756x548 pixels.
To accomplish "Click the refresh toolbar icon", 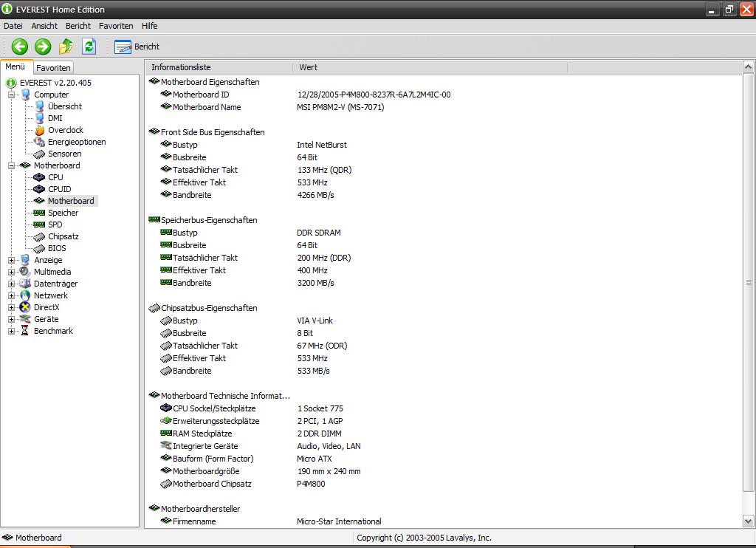I will 89,47.
